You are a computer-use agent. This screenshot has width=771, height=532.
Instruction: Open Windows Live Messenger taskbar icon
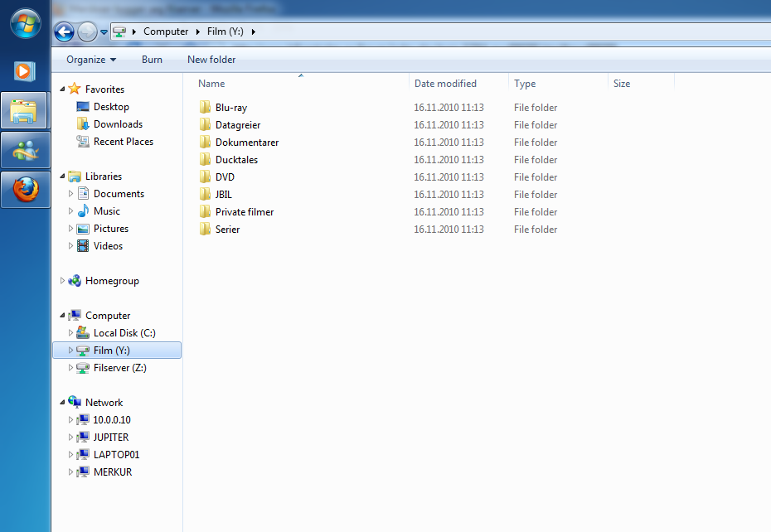tap(25, 150)
